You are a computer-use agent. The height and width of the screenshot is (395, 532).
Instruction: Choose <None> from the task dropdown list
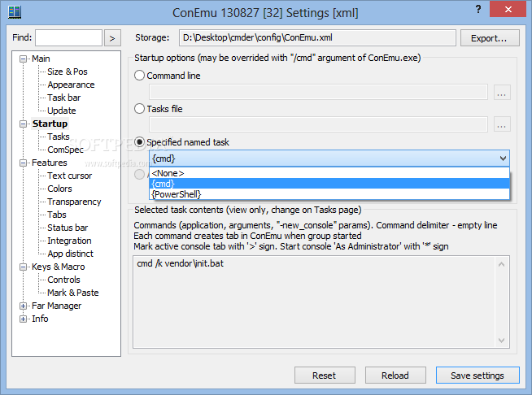pos(329,173)
